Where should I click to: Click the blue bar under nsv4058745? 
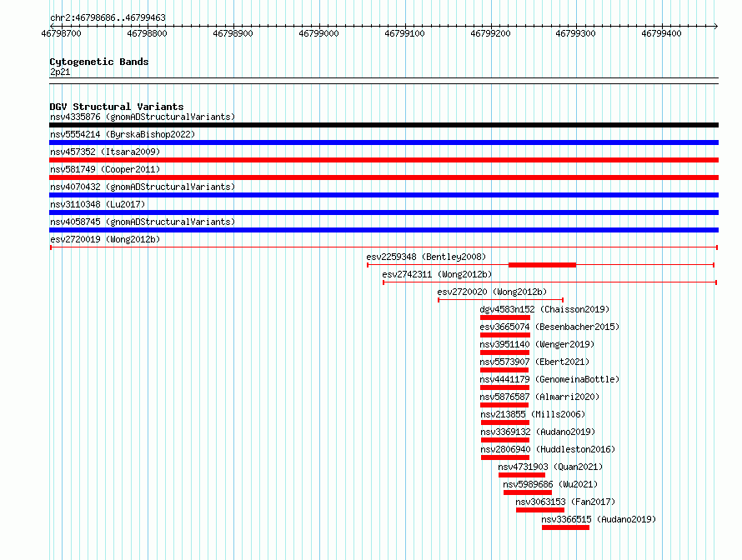pyautogui.click(x=384, y=230)
